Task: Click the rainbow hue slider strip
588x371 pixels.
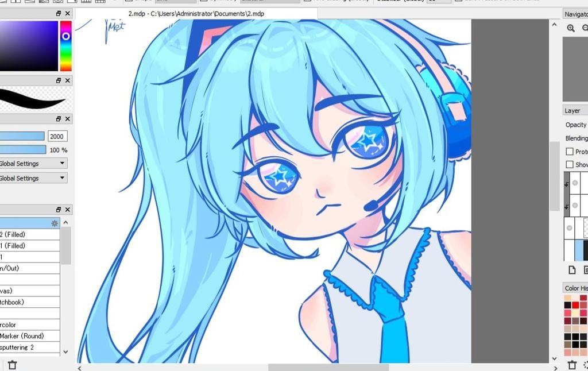Action: (x=65, y=46)
